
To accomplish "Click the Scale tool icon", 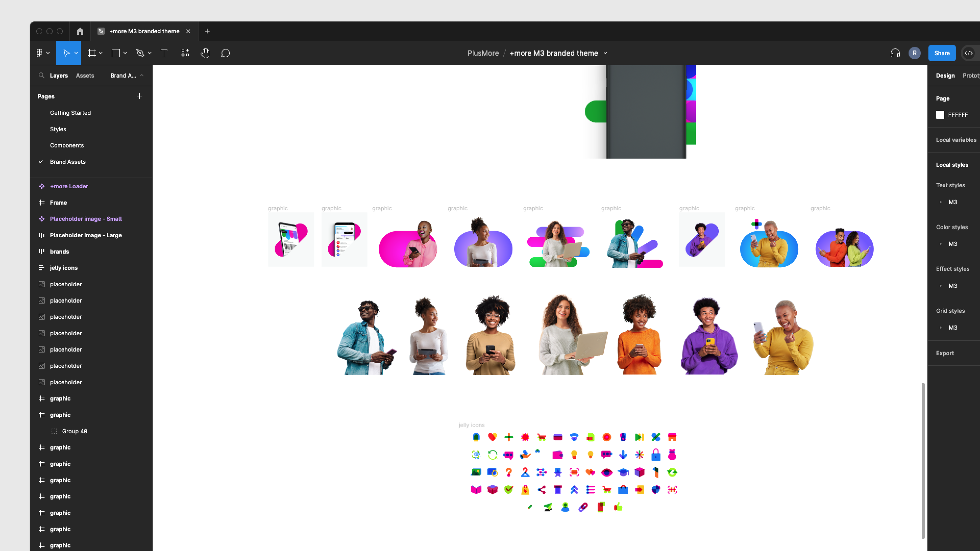I will [76, 53].
